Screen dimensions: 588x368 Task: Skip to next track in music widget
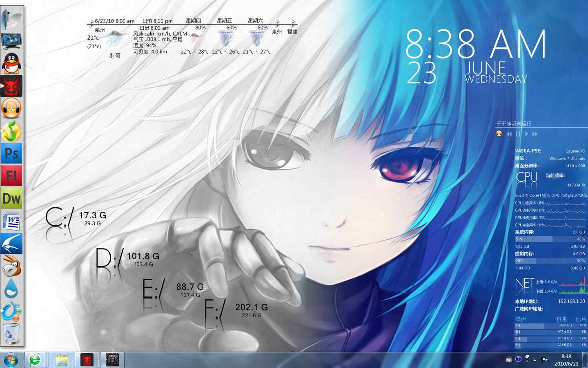pyautogui.click(x=535, y=134)
